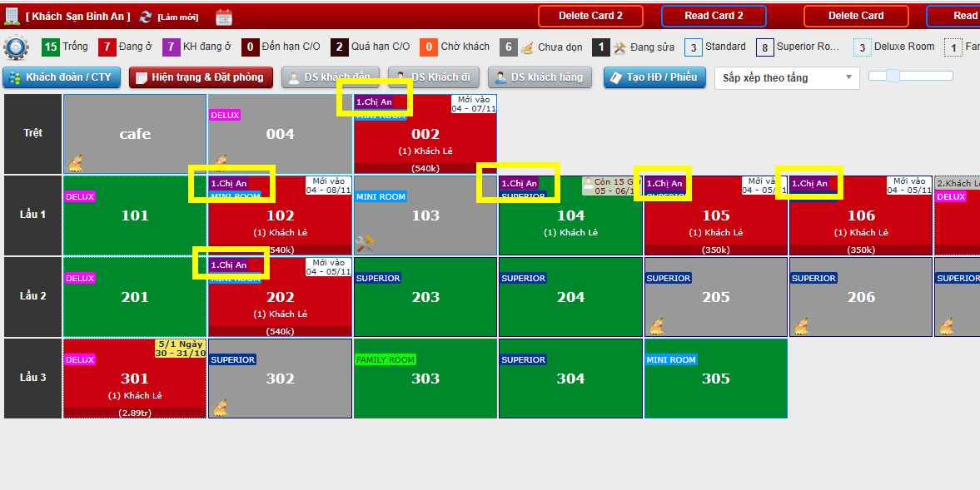This screenshot has width=980, height=490.
Task: Click the broom icon in cafe room
Action: [x=76, y=161]
